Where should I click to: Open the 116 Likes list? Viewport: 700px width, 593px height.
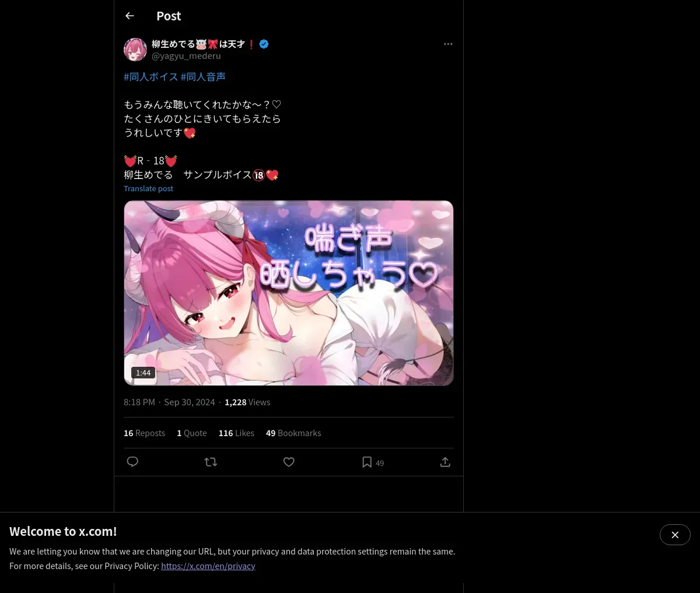(236, 433)
